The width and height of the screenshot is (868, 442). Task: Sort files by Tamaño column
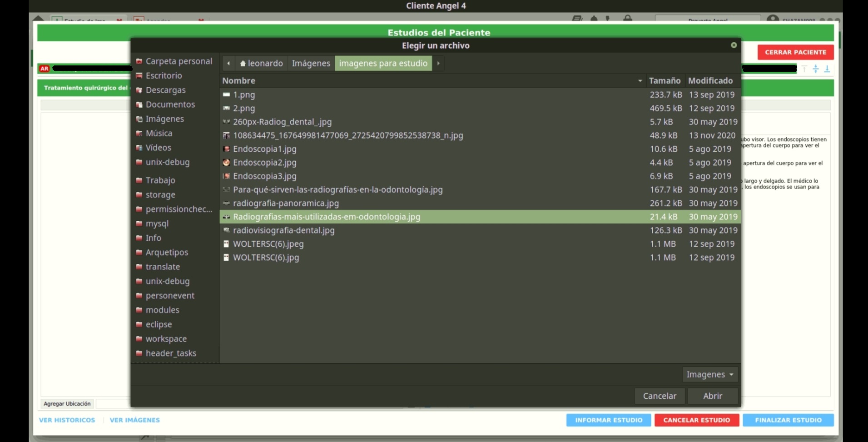coord(665,81)
